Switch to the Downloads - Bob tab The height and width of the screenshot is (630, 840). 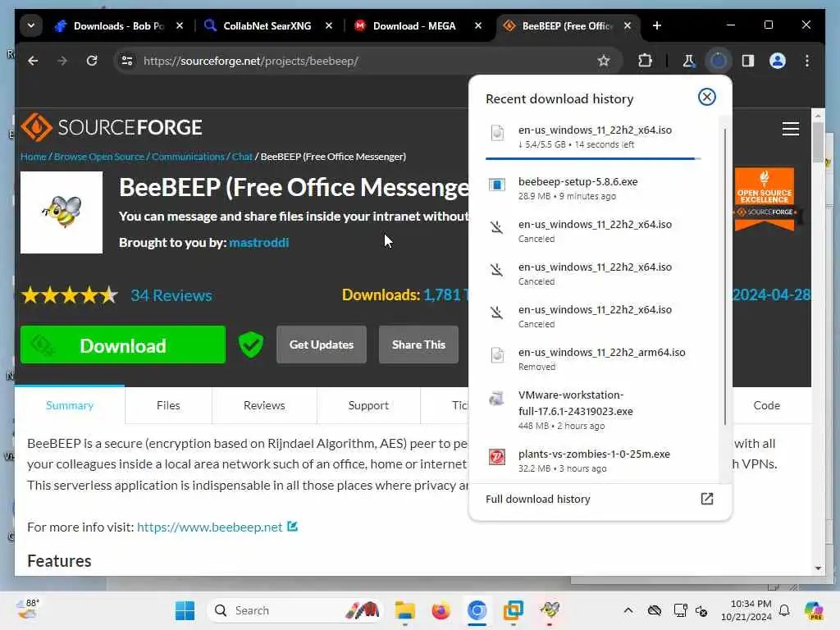point(118,25)
